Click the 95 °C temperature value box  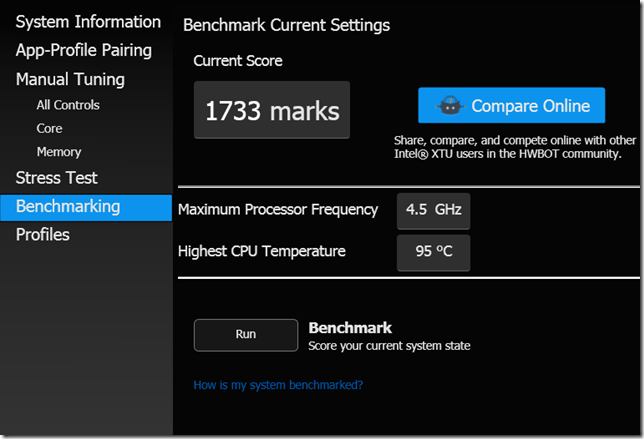tap(433, 252)
